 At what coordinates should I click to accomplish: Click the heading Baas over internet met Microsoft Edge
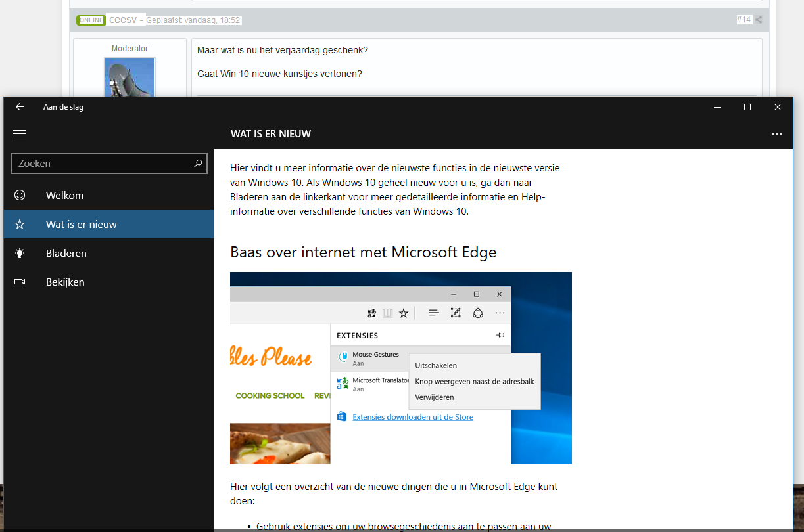click(364, 252)
